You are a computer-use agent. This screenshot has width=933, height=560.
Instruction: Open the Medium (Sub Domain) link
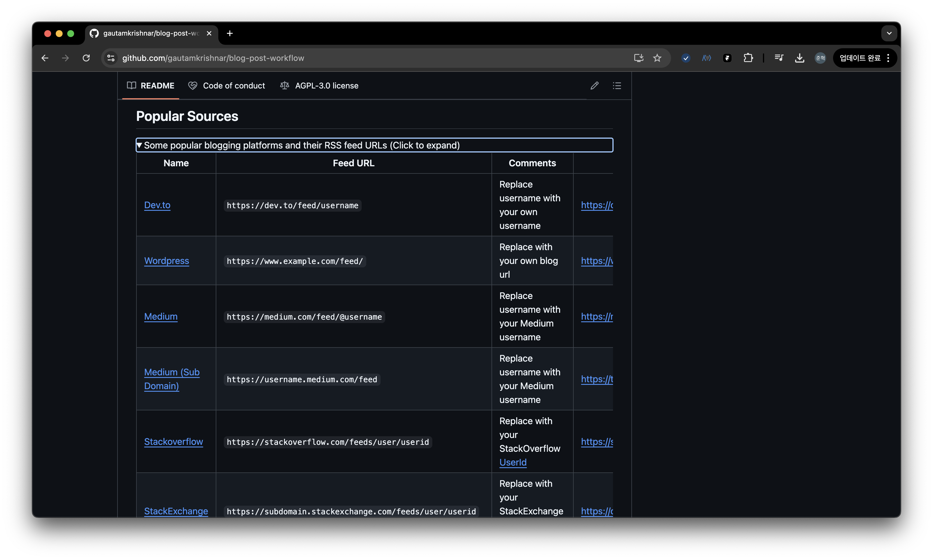click(x=172, y=379)
